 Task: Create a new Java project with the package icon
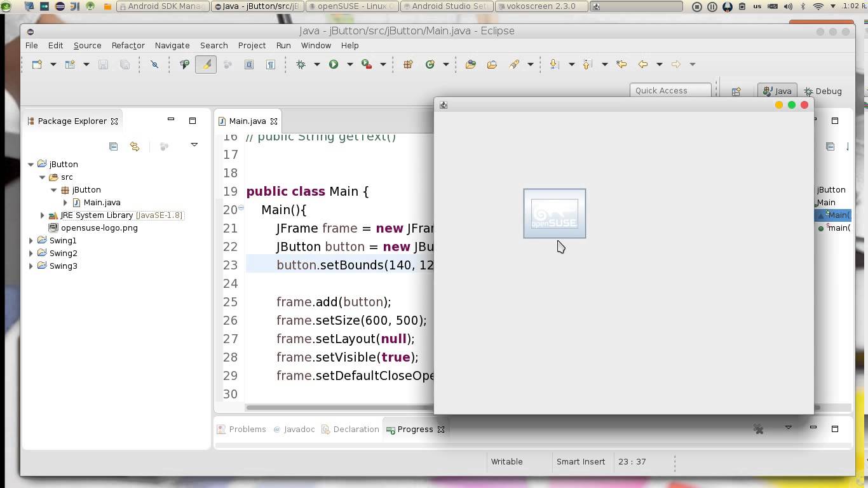coord(408,64)
